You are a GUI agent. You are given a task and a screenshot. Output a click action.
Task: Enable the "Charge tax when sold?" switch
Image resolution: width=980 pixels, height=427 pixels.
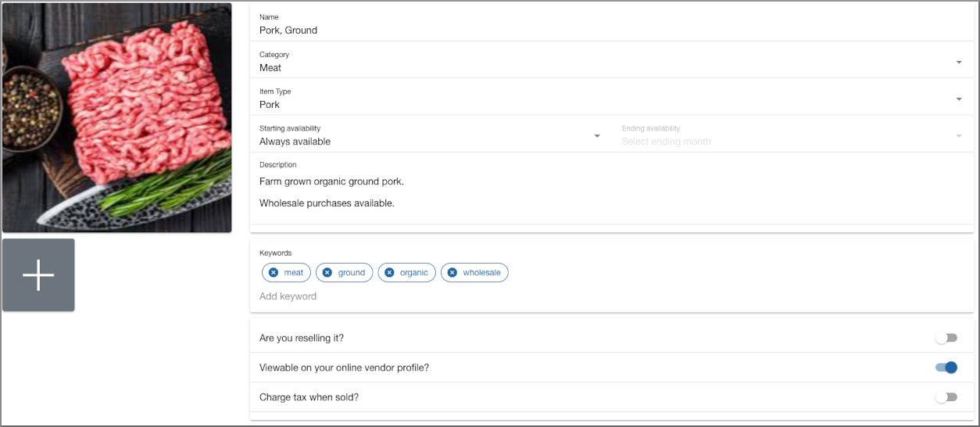point(946,397)
